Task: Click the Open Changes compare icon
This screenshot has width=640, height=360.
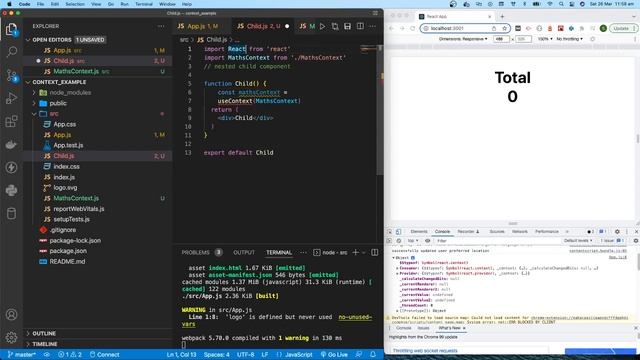Action: coord(335,26)
